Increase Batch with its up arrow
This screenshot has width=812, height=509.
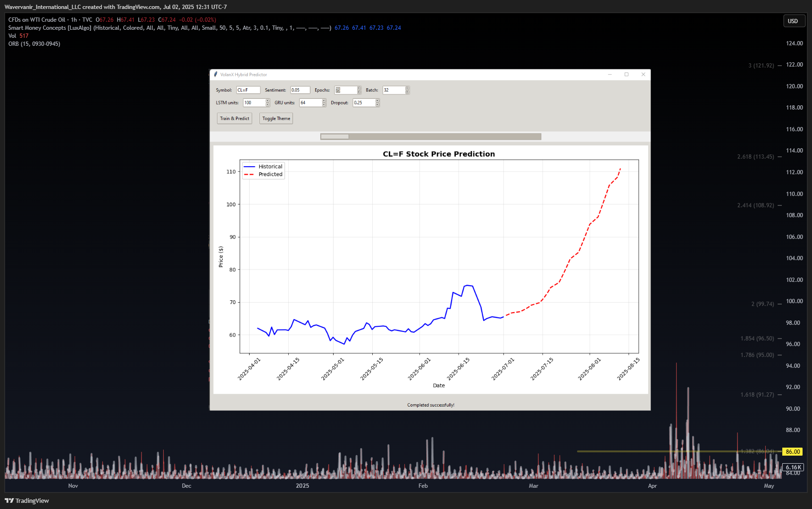pos(407,88)
